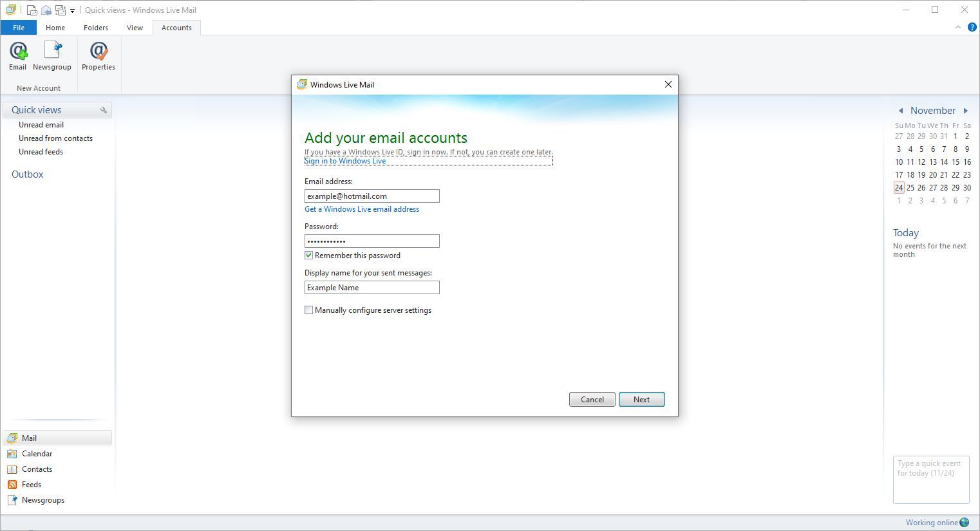The width and height of the screenshot is (980, 531).
Task: Open account Properties in the ribbon
Action: [x=99, y=56]
